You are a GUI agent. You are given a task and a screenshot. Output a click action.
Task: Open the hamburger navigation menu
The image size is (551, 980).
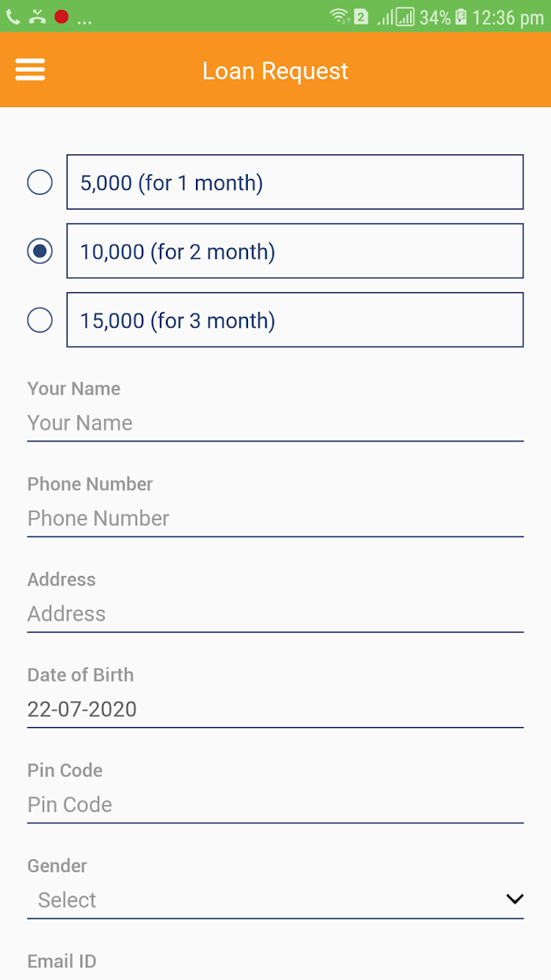[30, 70]
